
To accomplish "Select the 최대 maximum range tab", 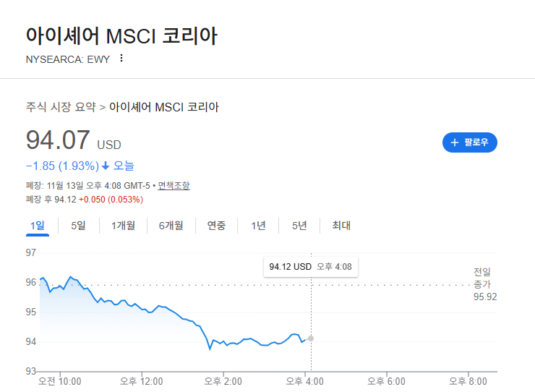I will (341, 226).
